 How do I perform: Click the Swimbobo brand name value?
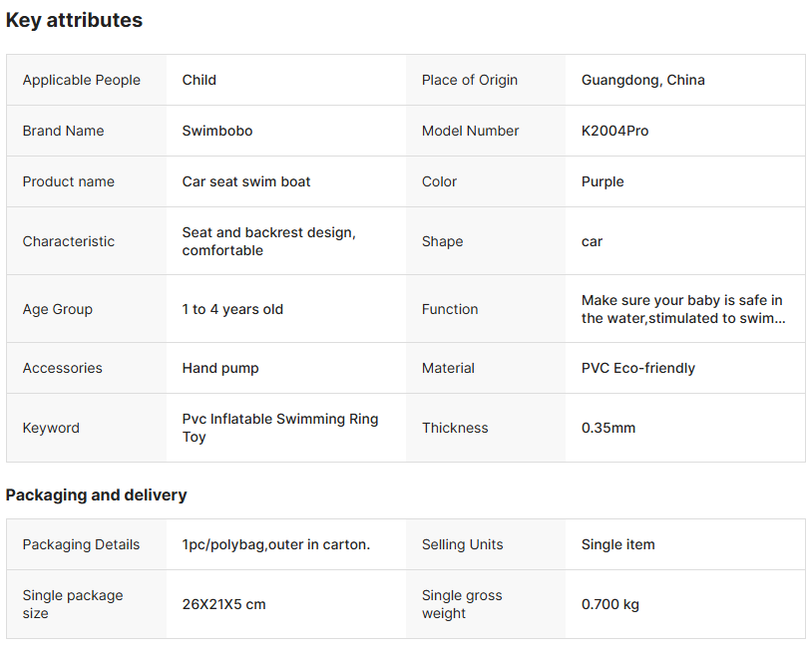click(x=217, y=131)
